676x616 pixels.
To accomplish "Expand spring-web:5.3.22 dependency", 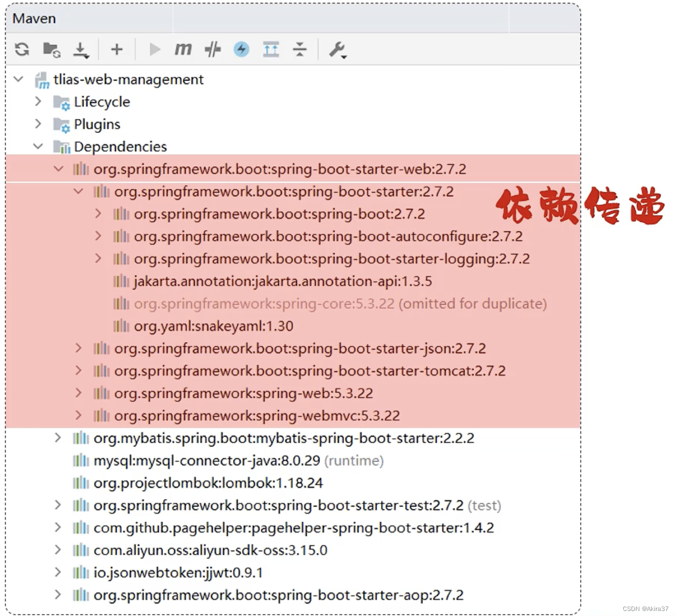I will coord(78,393).
